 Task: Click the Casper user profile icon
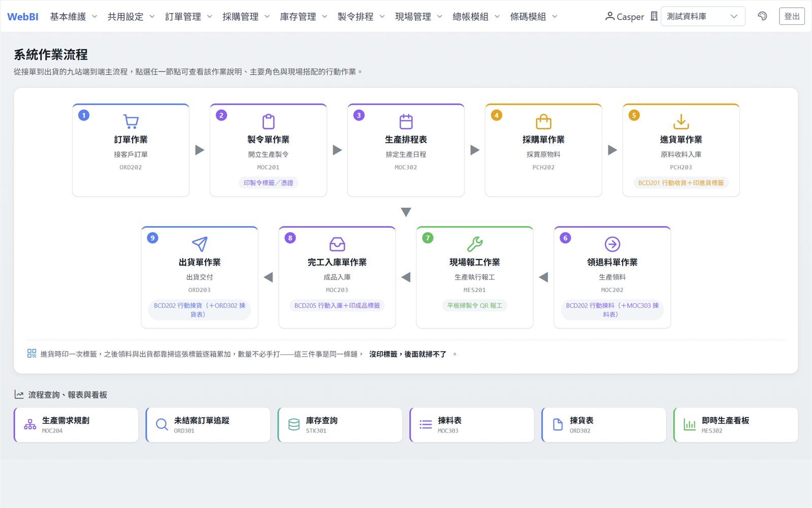click(x=610, y=16)
